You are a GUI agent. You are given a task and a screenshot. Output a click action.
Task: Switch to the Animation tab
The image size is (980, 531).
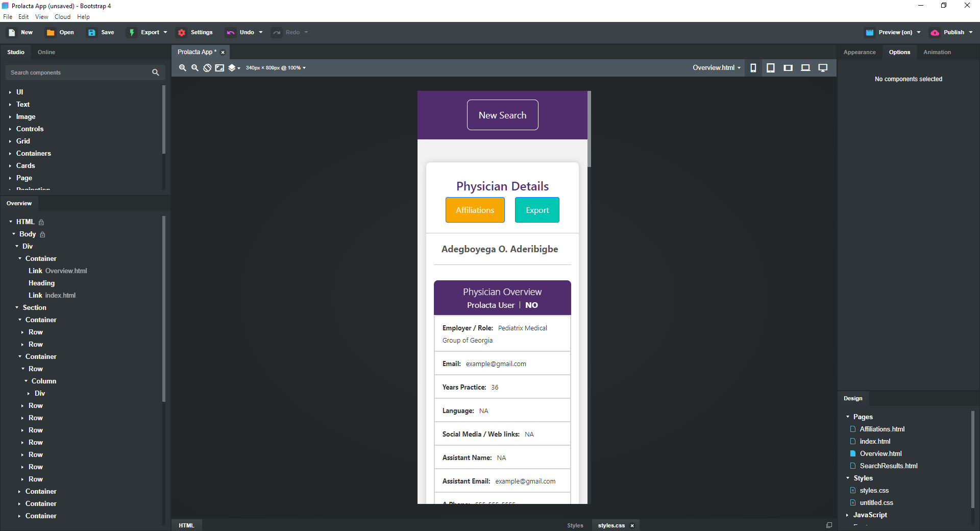pos(937,53)
